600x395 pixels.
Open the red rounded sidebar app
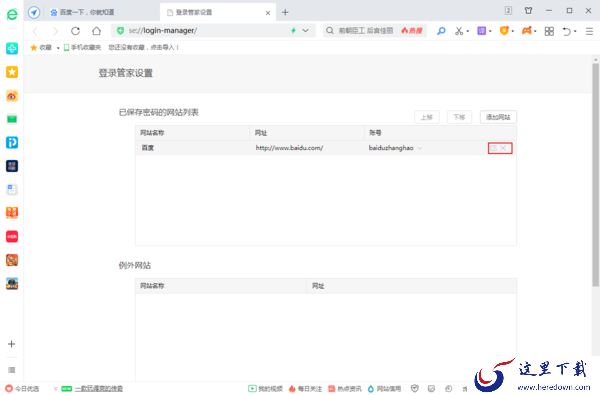click(x=12, y=237)
